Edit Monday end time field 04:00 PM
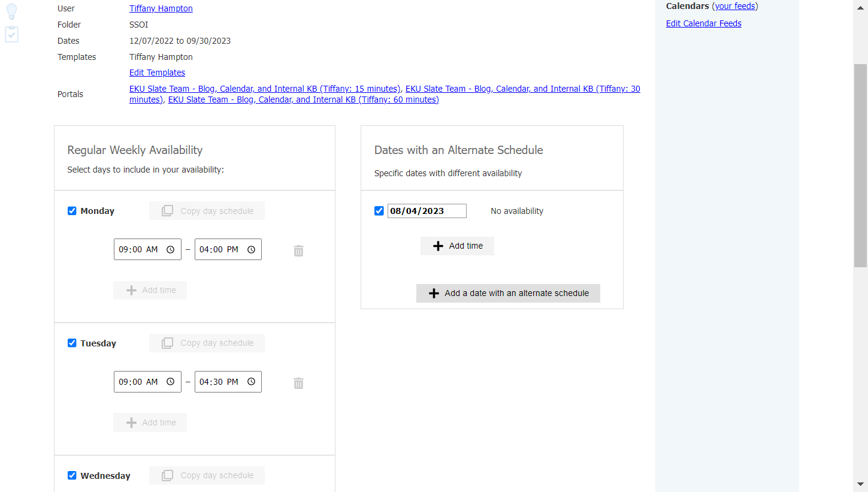 228,249
